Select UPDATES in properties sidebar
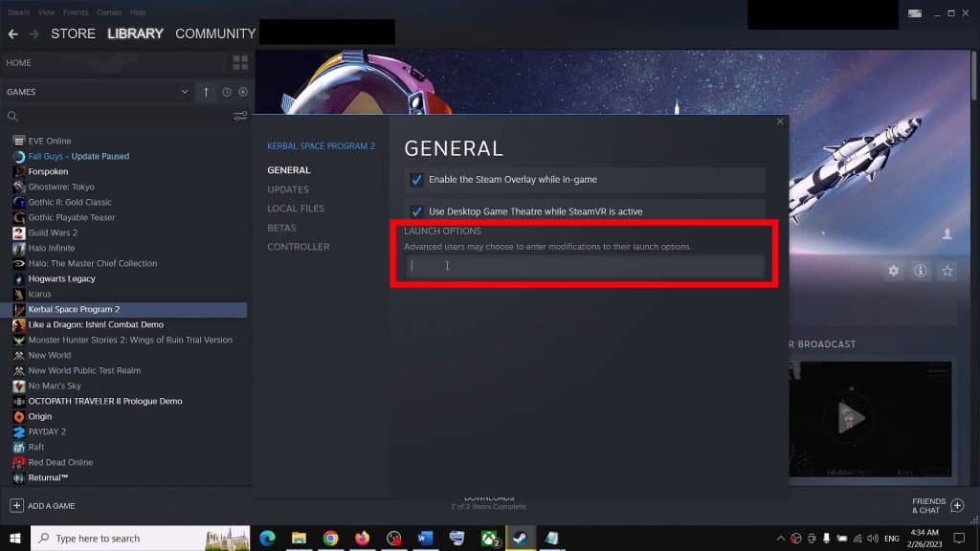 click(288, 189)
